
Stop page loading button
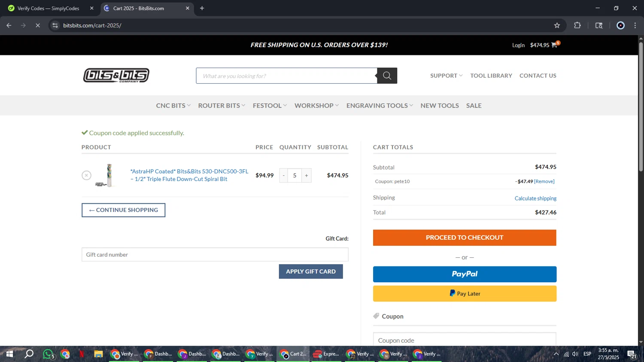(x=38, y=25)
